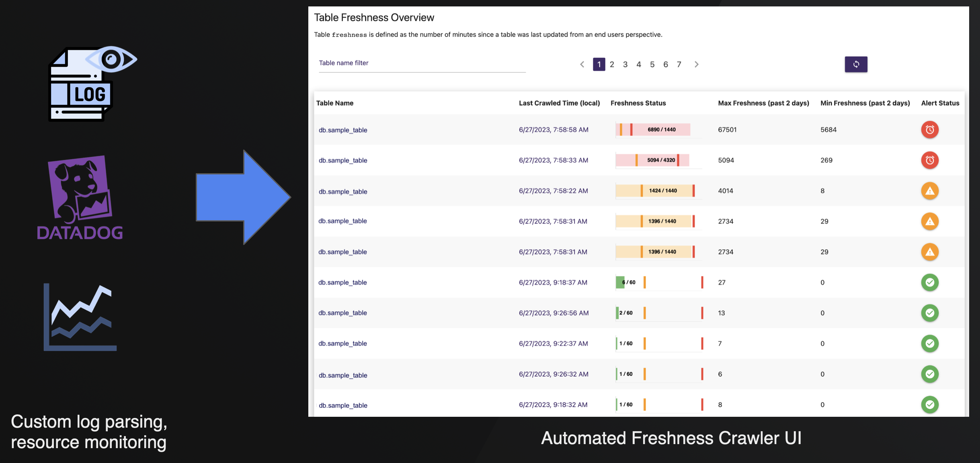Click the Datadog logo
The height and width of the screenshot is (463, 980).
80,198
